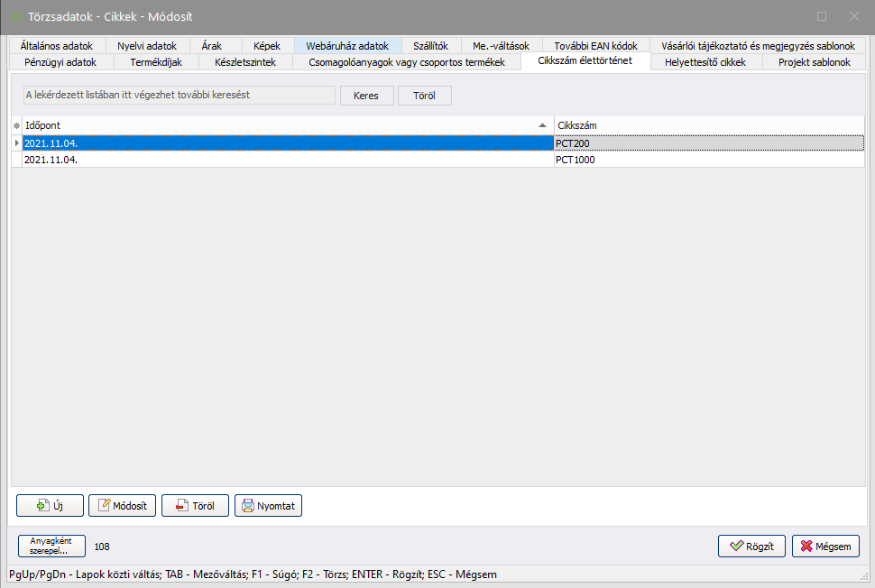
Task: Click the green plus Új icon
Action: click(42, 506)
